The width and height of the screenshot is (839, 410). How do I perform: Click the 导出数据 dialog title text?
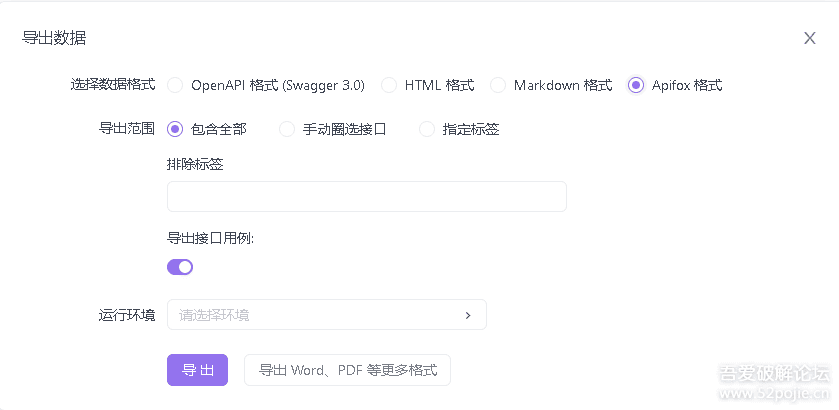(54, 38)
